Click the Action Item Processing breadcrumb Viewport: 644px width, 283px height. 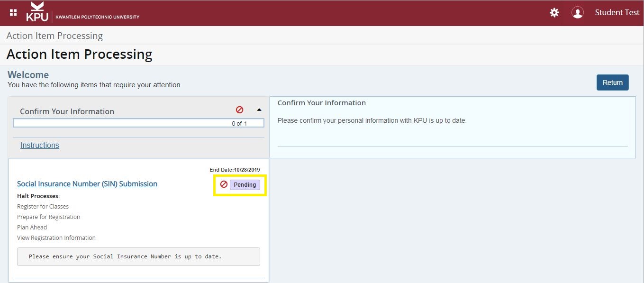(x=54, y=36)
